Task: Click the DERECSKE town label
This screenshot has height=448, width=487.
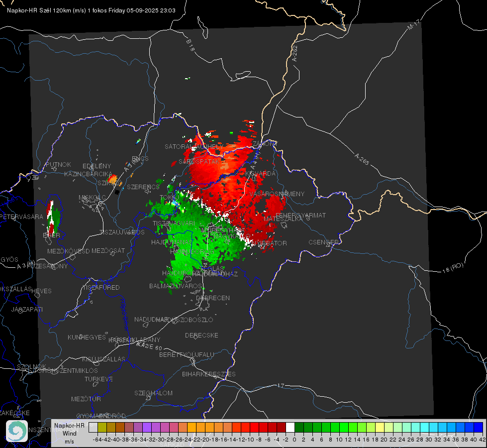Action: [x=201, y=336]
